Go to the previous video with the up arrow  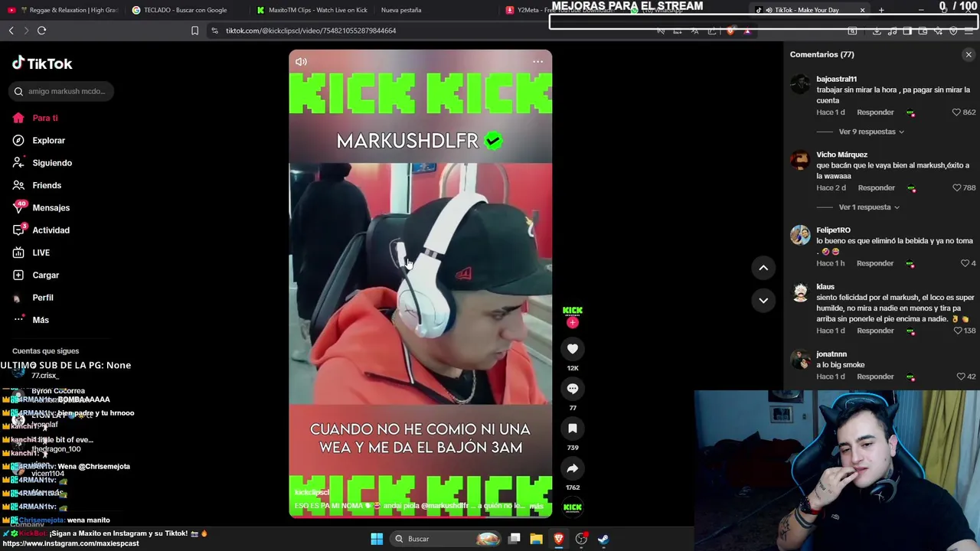[763, 268]
